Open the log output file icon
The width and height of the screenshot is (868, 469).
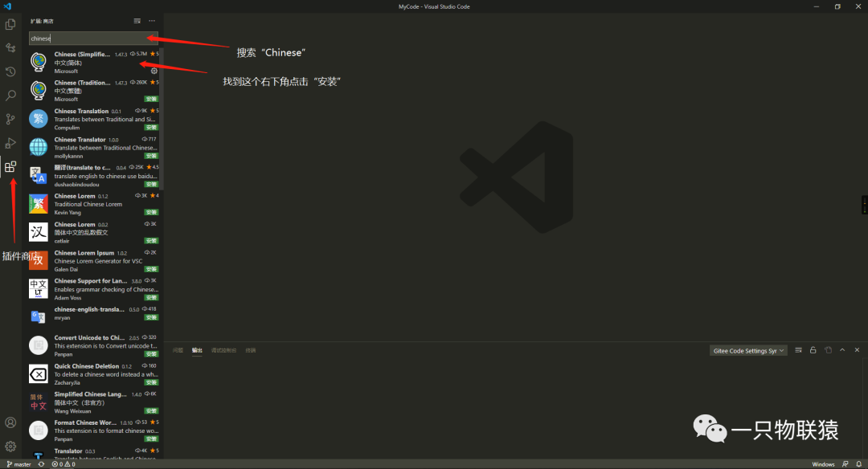click(x=828, y=350)
